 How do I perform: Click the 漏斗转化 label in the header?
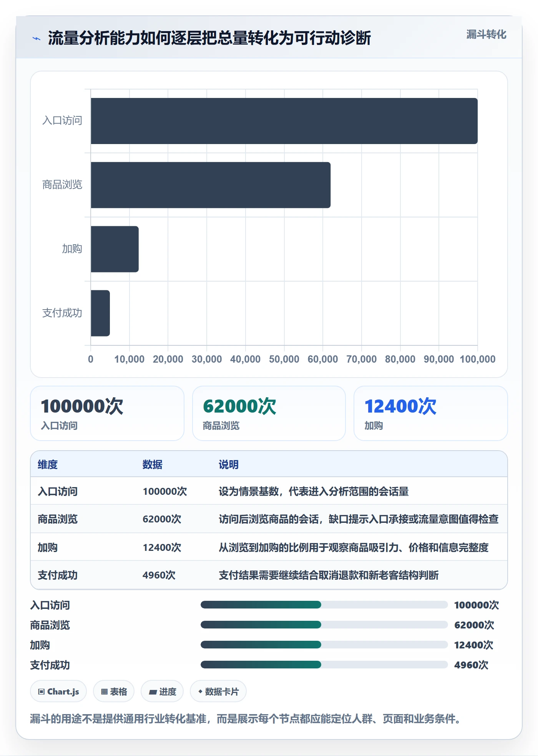[486, 35]
